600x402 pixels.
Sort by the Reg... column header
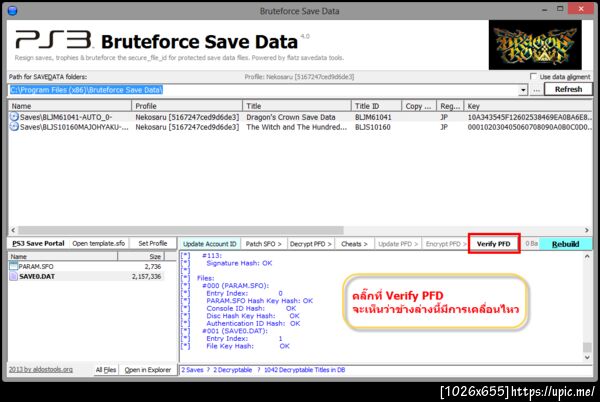click(x=450, y=106)
